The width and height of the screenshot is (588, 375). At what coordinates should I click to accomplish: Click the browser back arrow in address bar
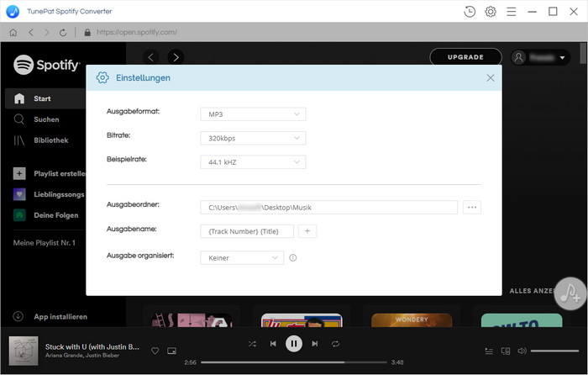(31, 33)
